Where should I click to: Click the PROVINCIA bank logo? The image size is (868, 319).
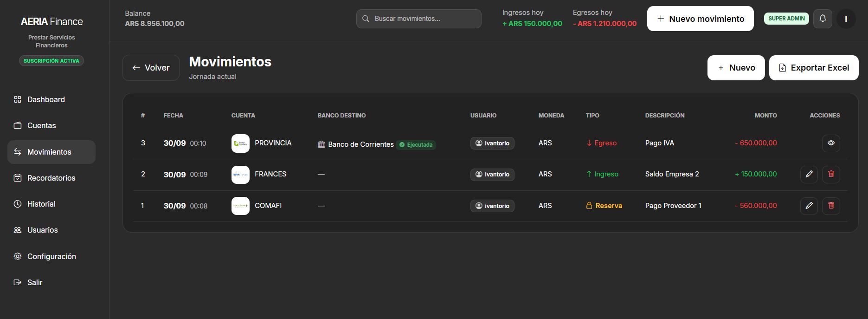click(240, 143)
